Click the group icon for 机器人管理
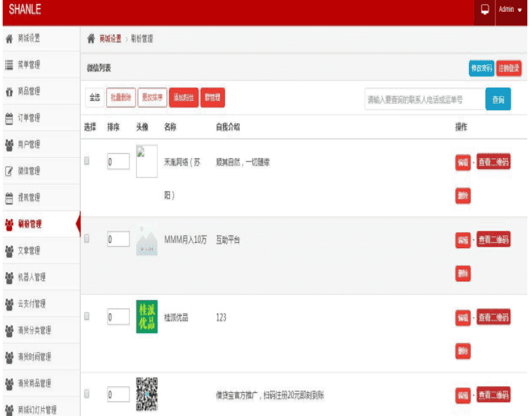This screenshot has height=416, width=532. [9, 277]
